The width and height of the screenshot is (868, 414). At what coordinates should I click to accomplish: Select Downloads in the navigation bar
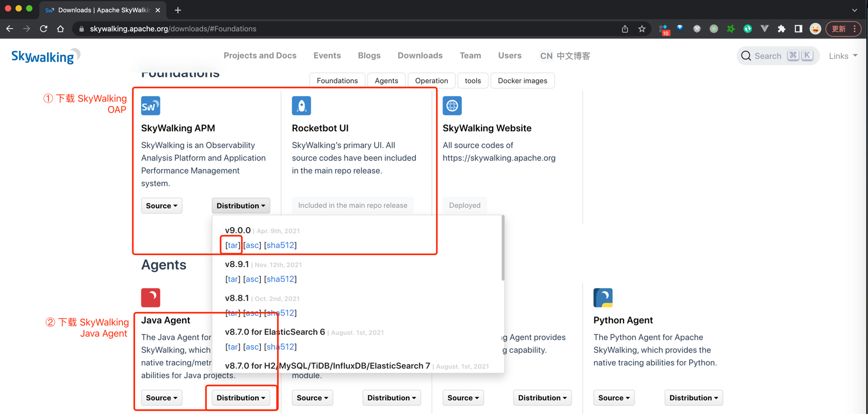pyautogui.click(x=420, y=56)
